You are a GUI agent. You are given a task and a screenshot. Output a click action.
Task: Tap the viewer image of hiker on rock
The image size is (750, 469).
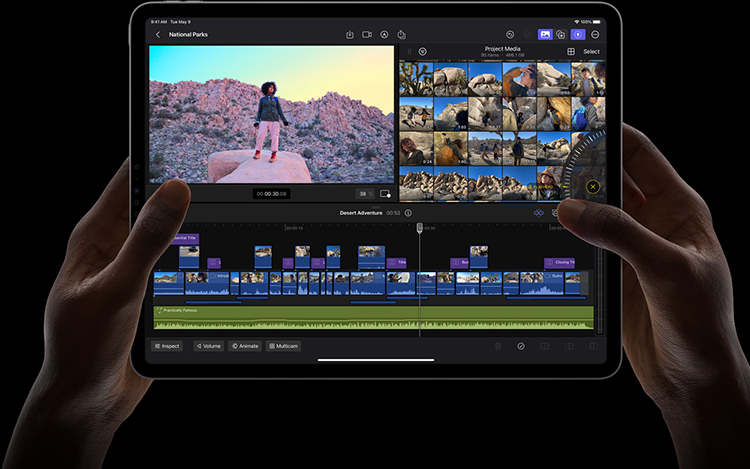tap(271, 114)
